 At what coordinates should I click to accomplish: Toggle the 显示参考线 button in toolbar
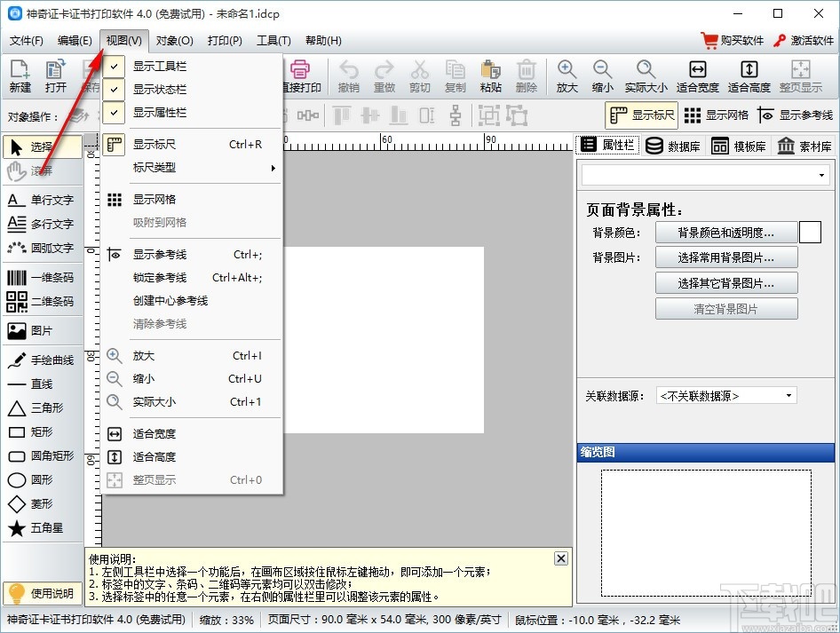(796, 115)
